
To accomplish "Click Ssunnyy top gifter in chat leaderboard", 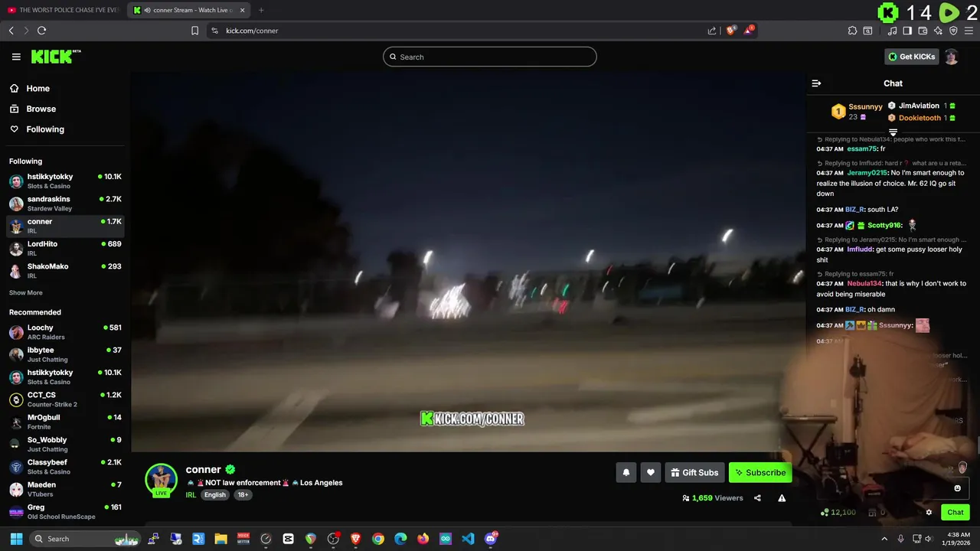I will pos(865,106).
